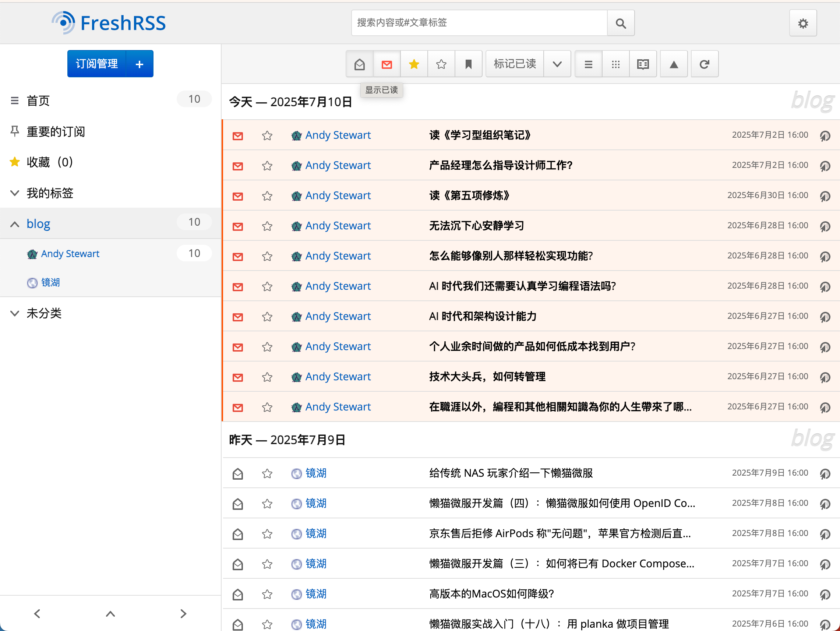Click the search magnifier button
Screen dimensions: 840x631
620,24
